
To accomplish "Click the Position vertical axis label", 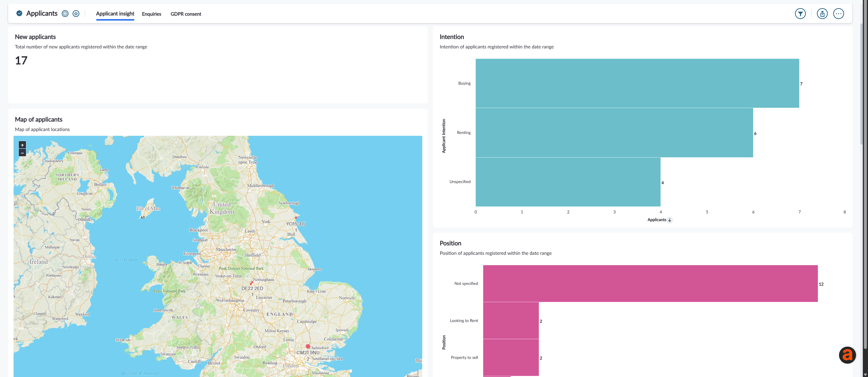I will pyautogui.click(x=444, y=342).
